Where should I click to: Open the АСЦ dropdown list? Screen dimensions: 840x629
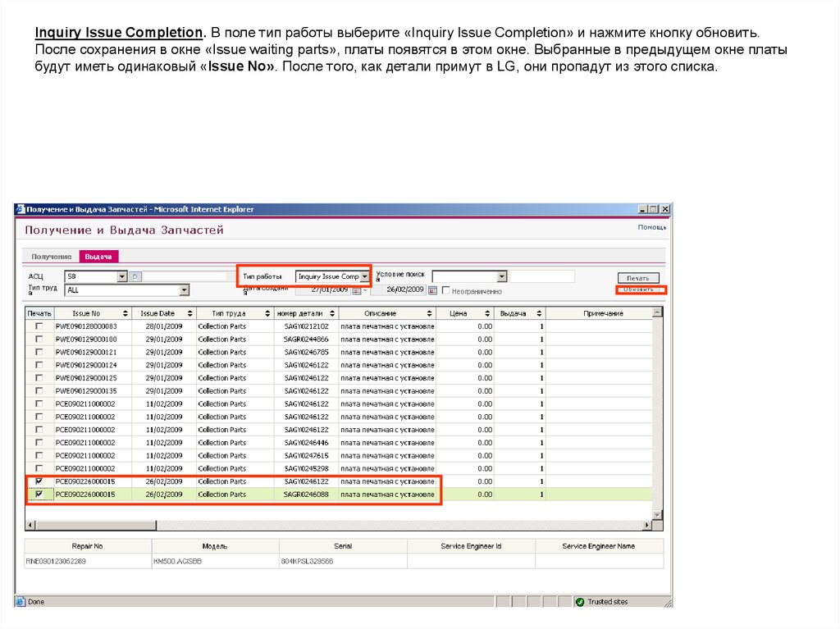121,277
